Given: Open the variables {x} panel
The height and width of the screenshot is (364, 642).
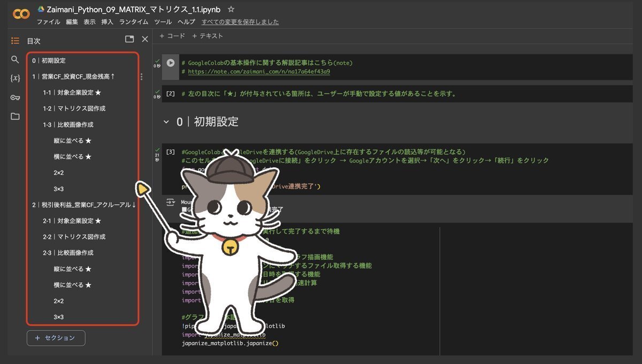Looking at the screenshot, I should (15, 78).
